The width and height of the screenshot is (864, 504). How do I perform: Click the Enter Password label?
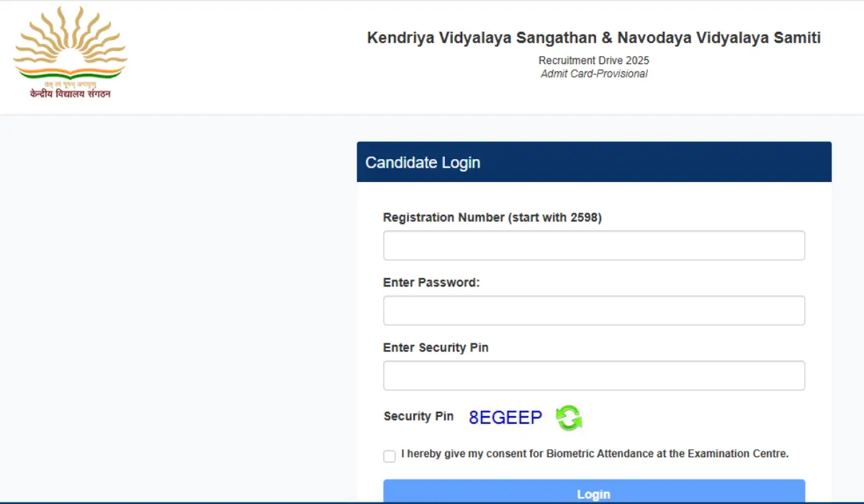tap(431, 282)
